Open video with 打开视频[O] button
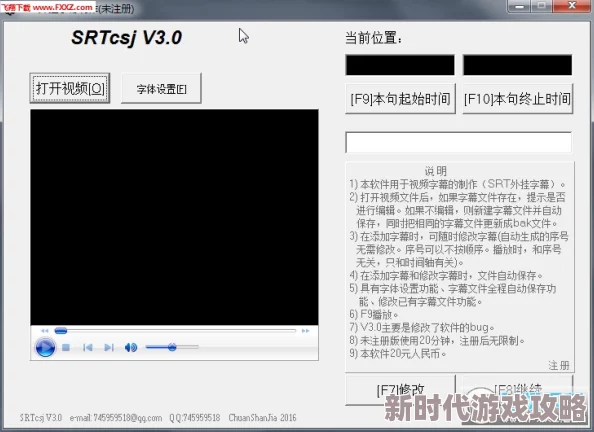This screenshot has width=594, height=432. [x=70, y=88]
